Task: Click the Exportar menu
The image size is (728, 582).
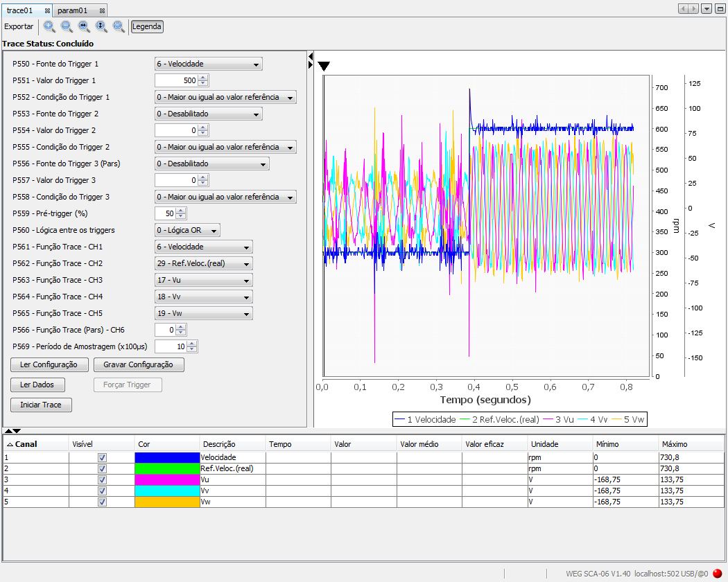Action: pyautogui.click(x=18, y=26)
